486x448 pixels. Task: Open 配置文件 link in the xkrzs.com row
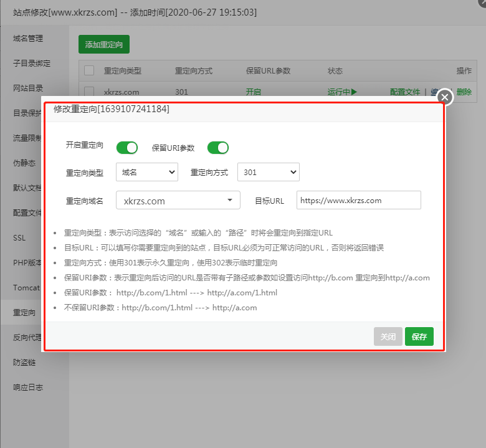pos(405,92)
